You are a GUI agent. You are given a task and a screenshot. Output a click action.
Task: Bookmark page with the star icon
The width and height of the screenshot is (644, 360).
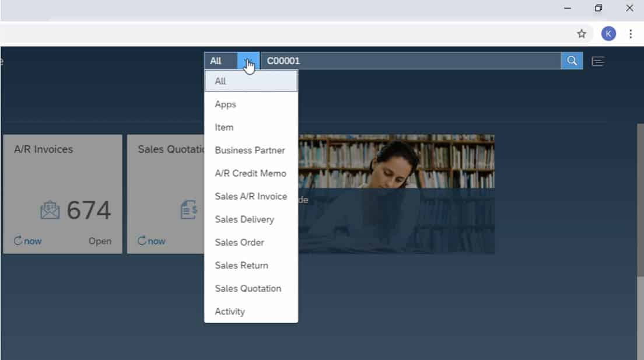tap(582, 34)
